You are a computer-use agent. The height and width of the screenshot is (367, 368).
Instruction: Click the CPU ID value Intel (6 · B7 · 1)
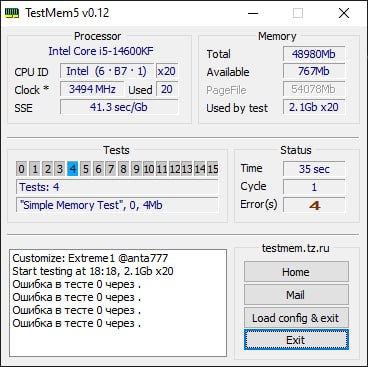(107, 71)
